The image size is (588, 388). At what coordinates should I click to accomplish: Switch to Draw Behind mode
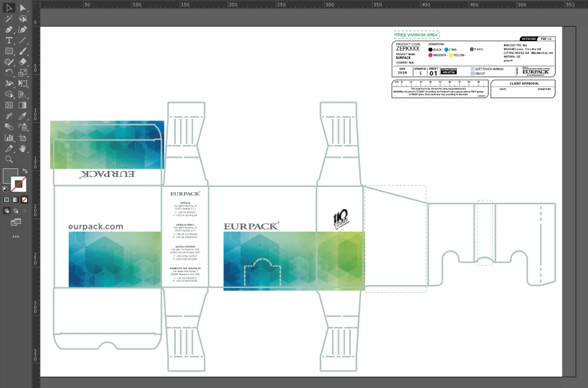(16, 210)
